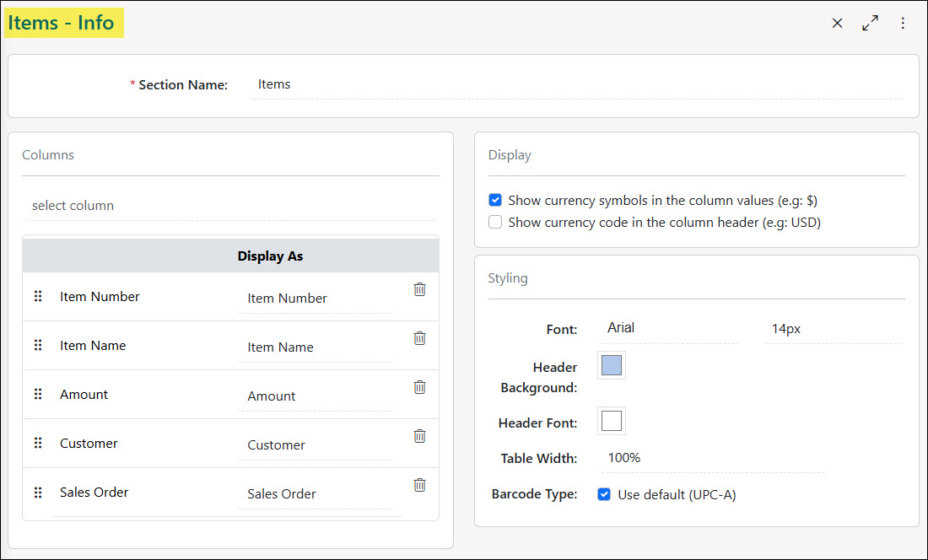Click the Items - Info title
The width and height of the screenshot is (928, 560).
[61, 23]
